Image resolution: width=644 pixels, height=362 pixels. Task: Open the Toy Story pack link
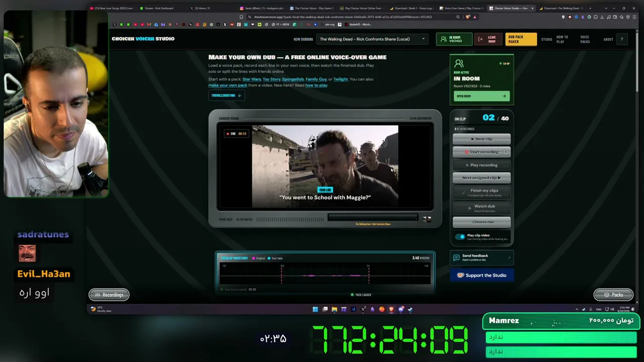pos(272,79)
